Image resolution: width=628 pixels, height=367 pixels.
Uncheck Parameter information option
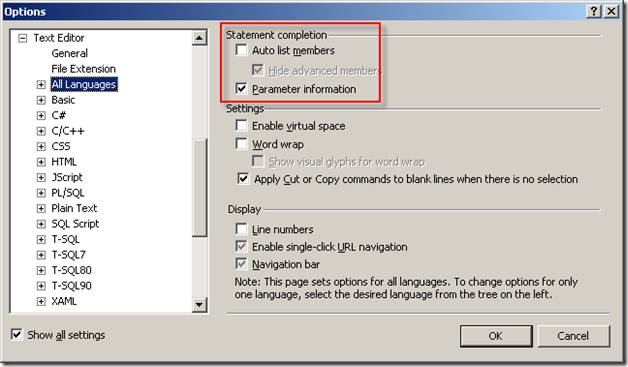coord(242,89)
